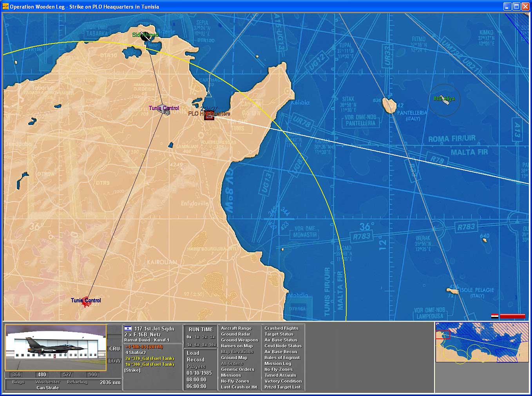Toggle Ground Radar overlay
This screenshot has height=396, width=532.
click(235, 334)
